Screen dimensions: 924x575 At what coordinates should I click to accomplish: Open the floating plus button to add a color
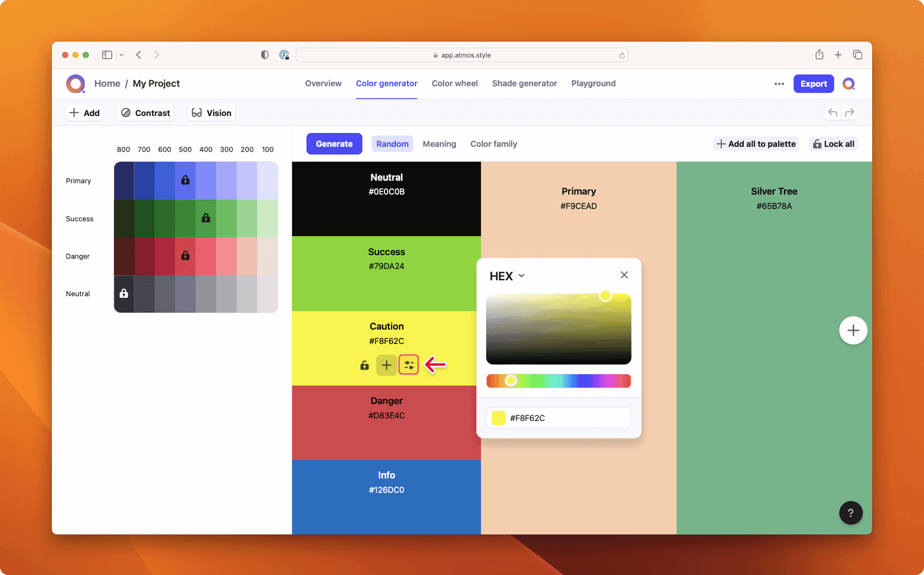coord(853,331)
